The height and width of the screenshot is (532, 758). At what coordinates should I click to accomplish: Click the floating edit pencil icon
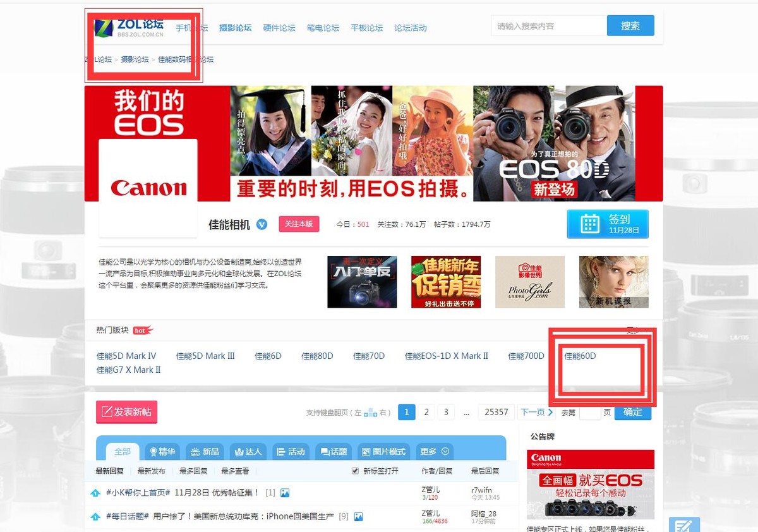684,525
